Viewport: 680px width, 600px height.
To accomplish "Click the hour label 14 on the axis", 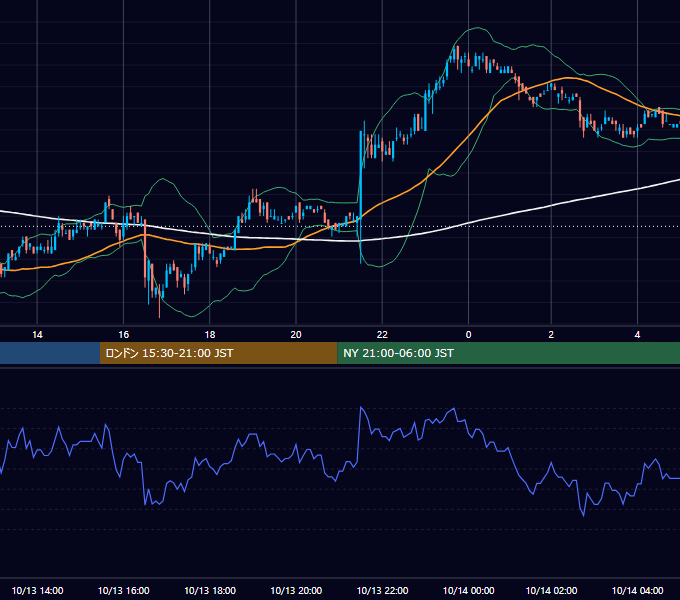I will coord(37,335).
